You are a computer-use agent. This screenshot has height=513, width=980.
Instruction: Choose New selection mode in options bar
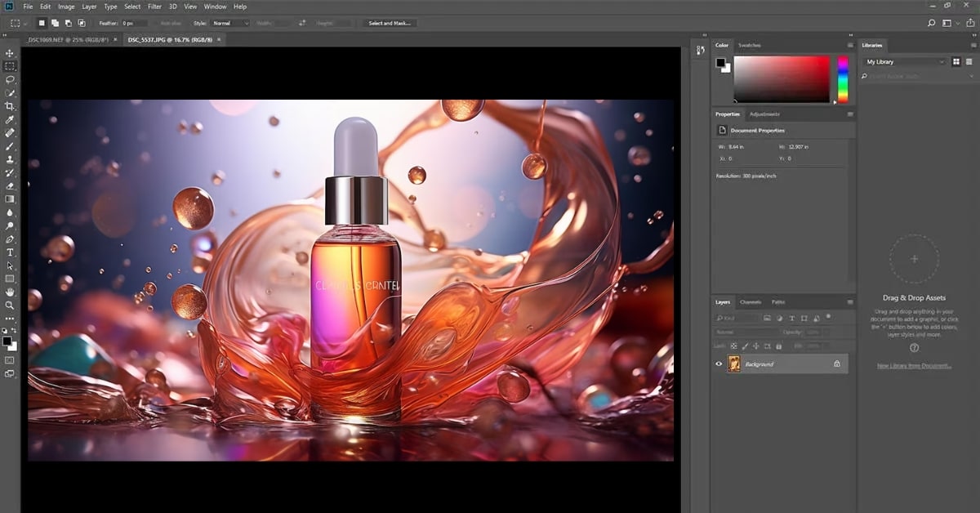pos(42,23)
